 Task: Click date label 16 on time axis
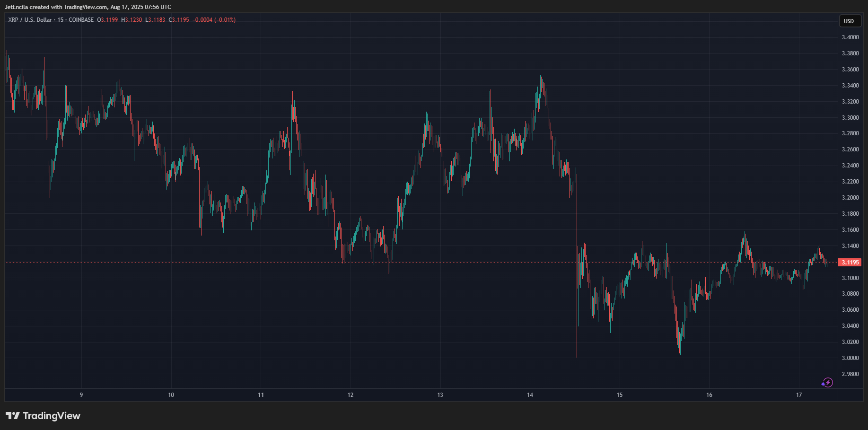pos(709,395)
